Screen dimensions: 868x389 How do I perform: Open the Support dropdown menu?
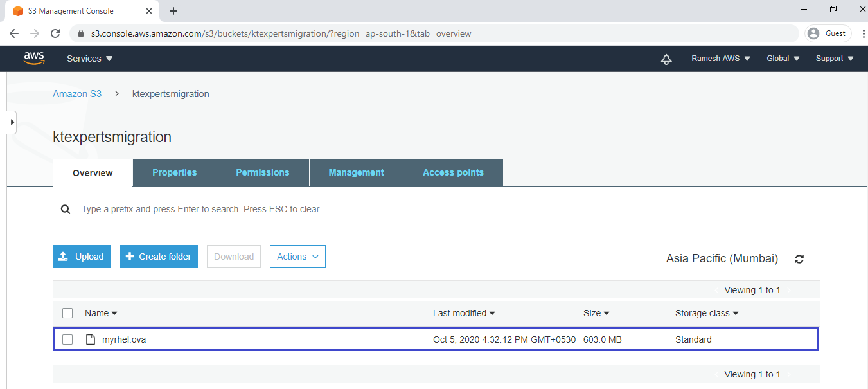coord(835,59)
